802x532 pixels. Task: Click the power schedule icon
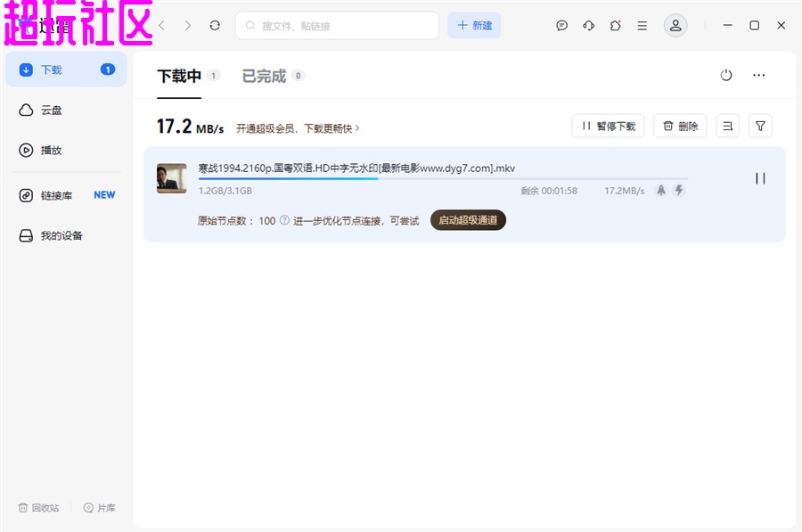pos(725,75)
